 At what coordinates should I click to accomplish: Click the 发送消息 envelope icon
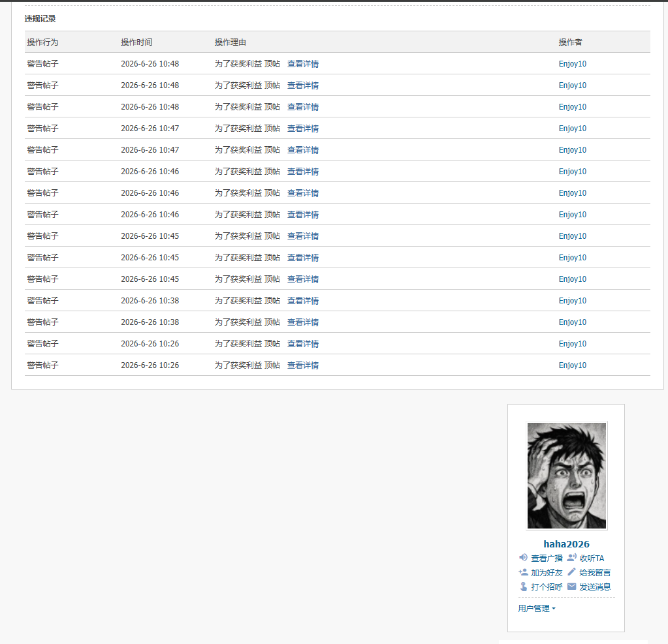(x=572, y=587)
